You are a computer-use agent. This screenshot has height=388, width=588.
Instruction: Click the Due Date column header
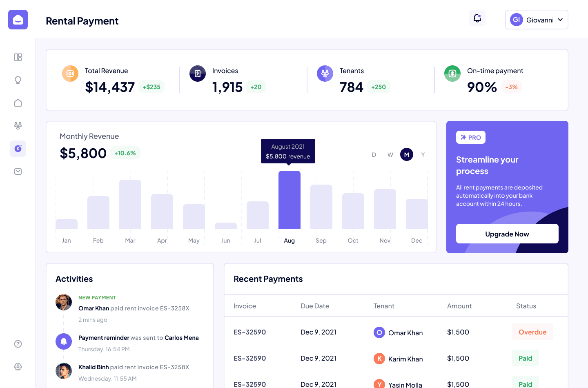(x=315, y=306)
